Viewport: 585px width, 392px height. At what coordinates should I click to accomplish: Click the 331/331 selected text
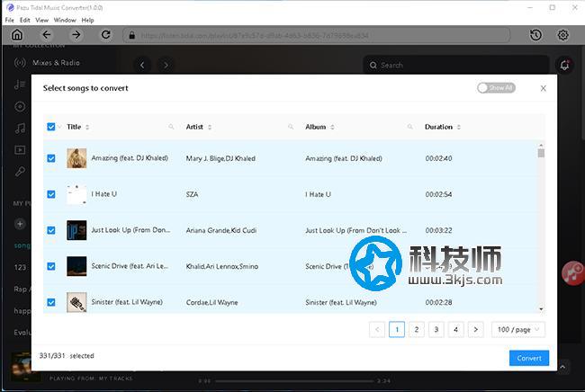pos(67,356)
